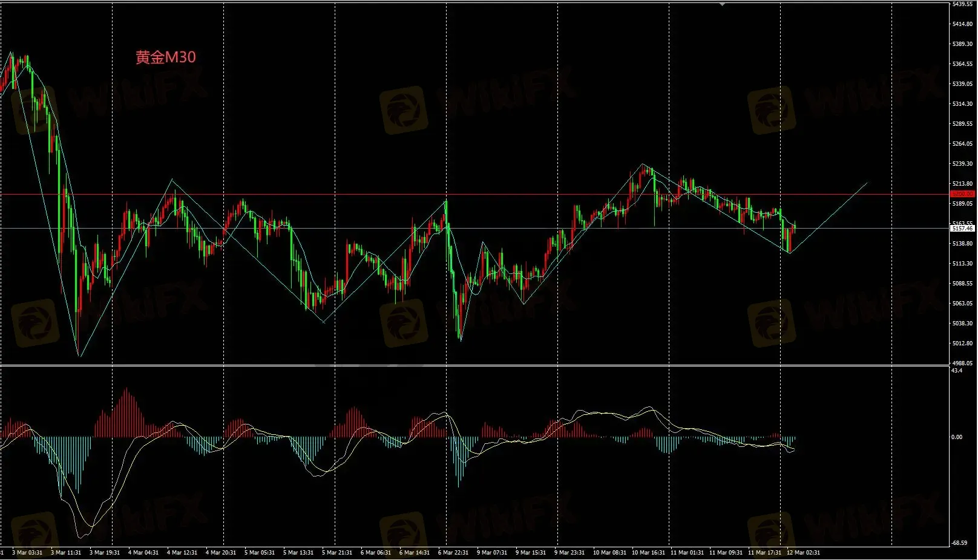Select the 5113.30 price scale value
The width and height of the screenshot is (978, 560).
coord(962,264)
